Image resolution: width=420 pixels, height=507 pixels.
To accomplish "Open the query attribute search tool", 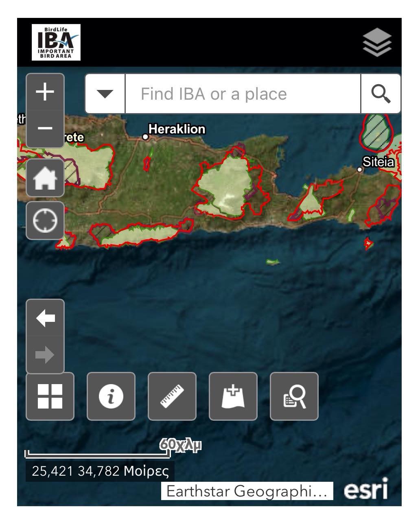I will click(x=294, y=396).
